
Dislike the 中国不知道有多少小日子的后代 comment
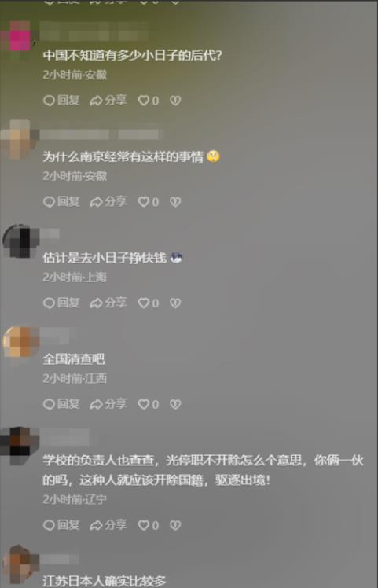[175, 101]
